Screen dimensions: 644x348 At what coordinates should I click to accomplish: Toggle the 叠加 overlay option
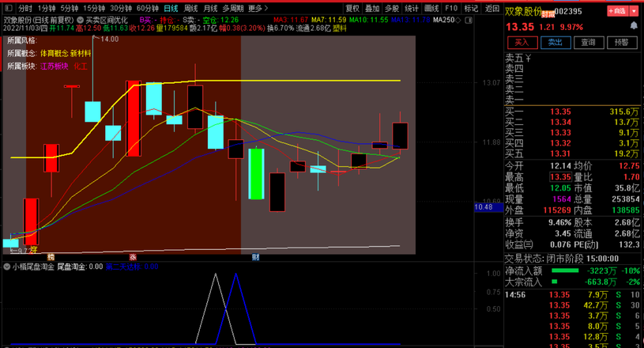(371, 8)
